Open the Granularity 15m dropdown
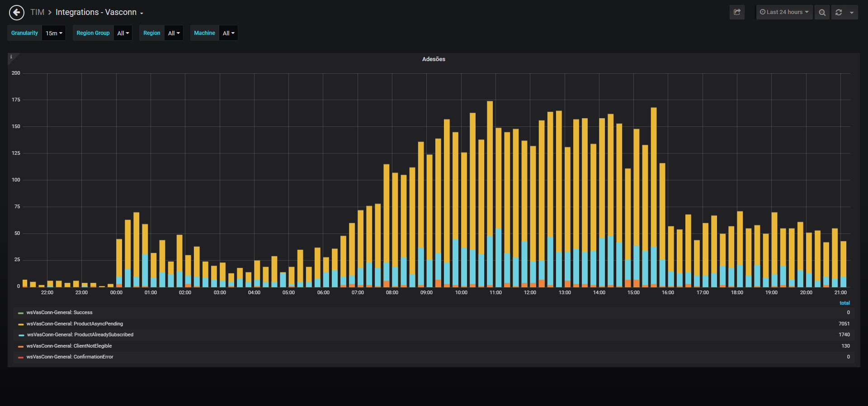The width and height of the screenshot is (868, 406). [x=54, y=33]
